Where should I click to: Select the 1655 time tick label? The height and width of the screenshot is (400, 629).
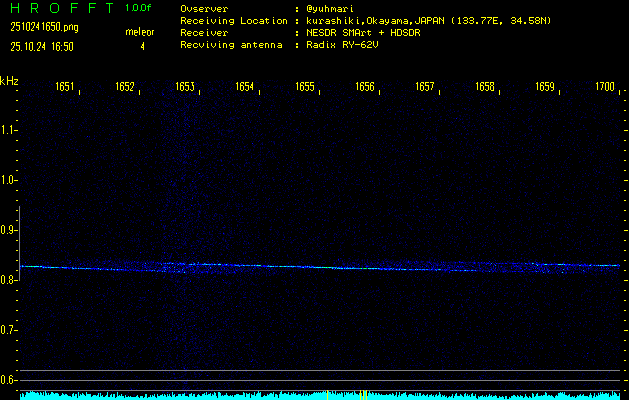(x=305, y=87)
